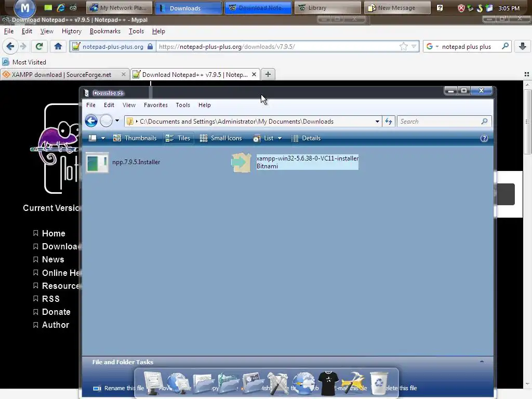Open the News link on Notepad++ site
This screenshot has height=399, width=532.
[53, 260]
